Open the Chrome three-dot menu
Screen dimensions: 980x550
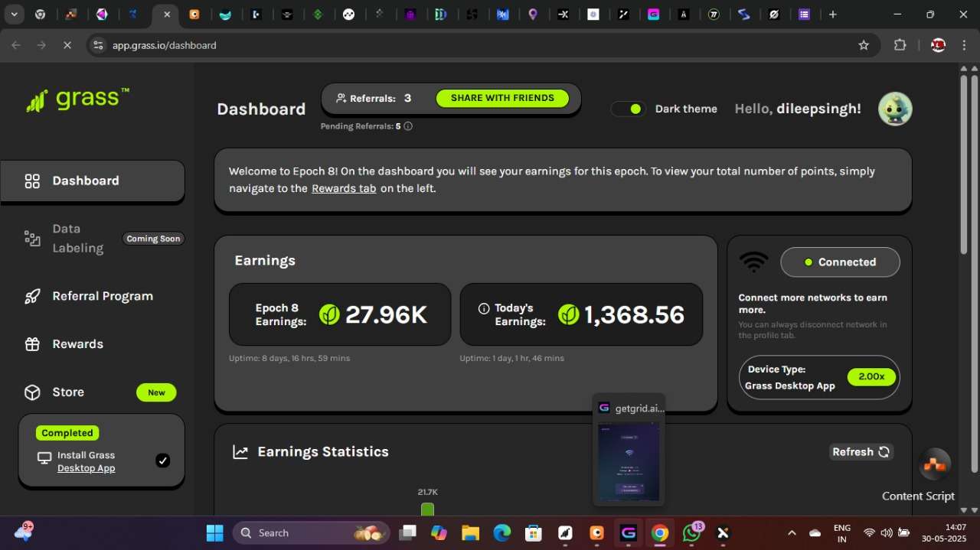(962, 45)
